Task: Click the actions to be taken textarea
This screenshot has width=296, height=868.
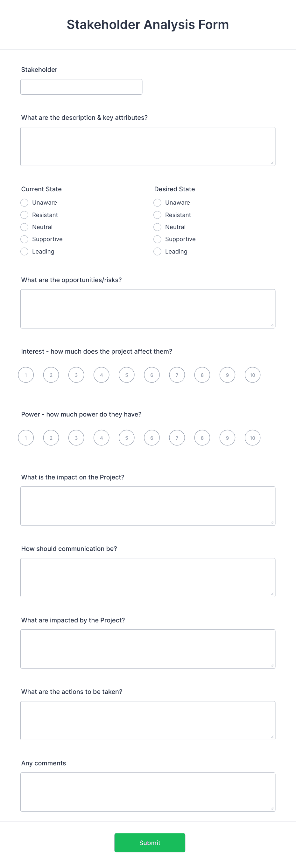Action: pyautogui.click(x=148, y=720)
